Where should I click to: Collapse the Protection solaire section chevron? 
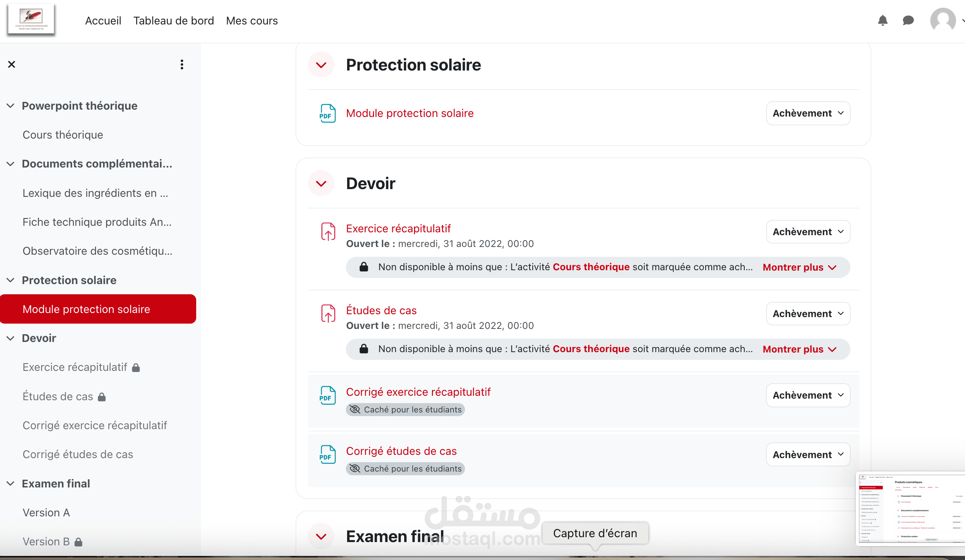tap(321, 65)
